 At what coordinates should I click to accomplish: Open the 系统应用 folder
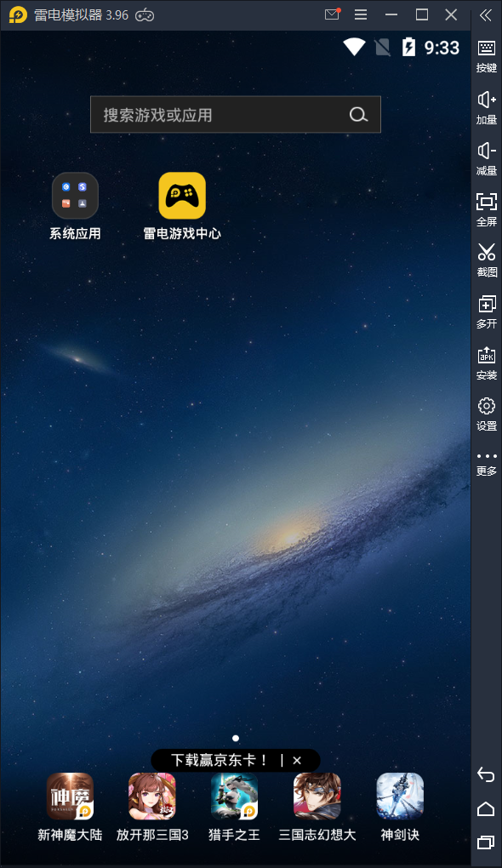click(75, 206)
